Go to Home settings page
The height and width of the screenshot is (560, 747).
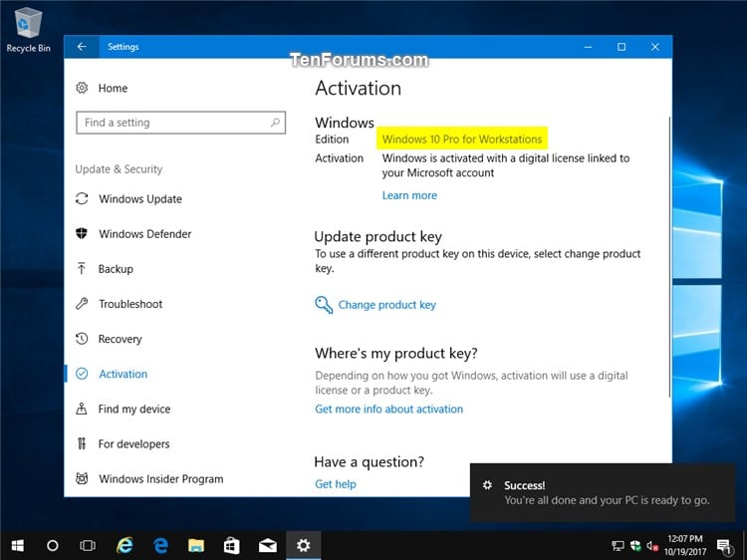pyautogui.click(x=113, y=88)
